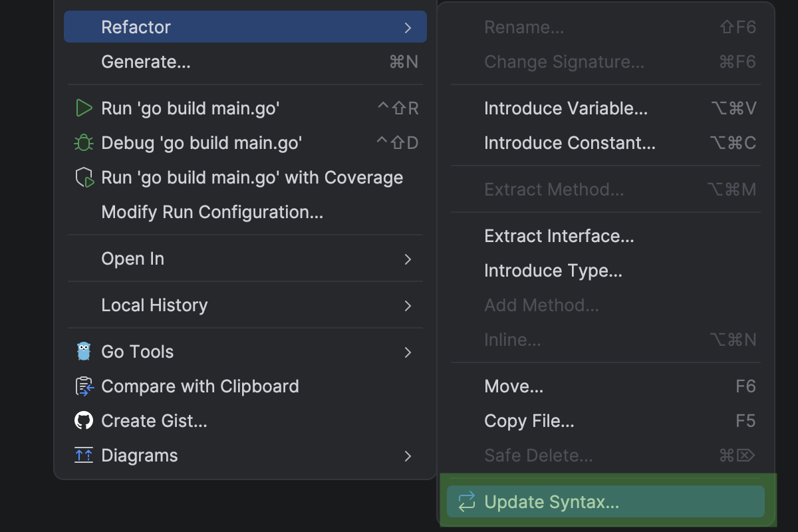The image size is (798, 532).
Task: Click the loop icon beside Update Syntax
Action: coord(467,502)
